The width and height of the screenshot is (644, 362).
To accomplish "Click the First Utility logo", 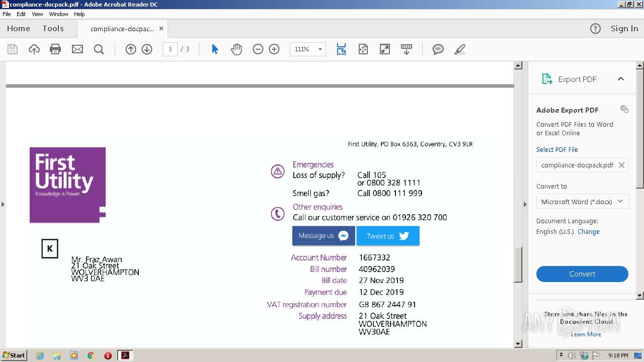I will 67,185.
